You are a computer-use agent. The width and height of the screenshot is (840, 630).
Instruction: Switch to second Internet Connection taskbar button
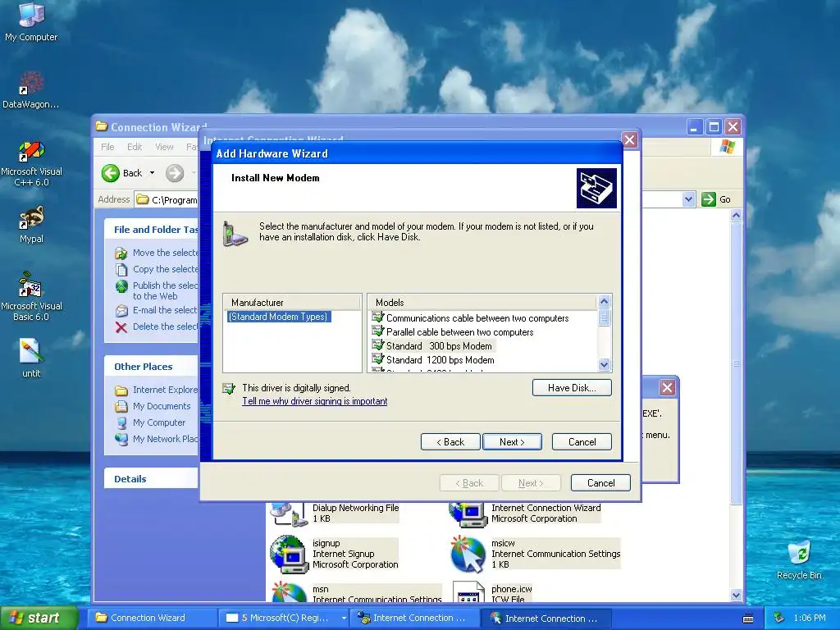pyautogui.click(x=546, y=618)
